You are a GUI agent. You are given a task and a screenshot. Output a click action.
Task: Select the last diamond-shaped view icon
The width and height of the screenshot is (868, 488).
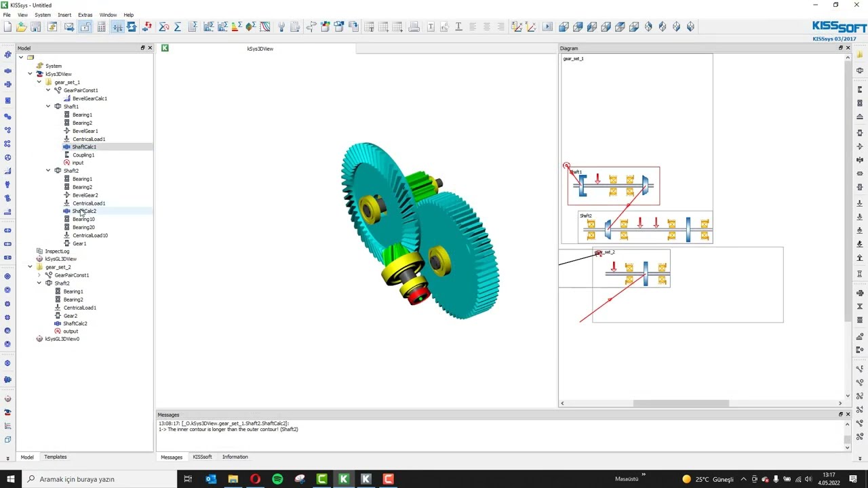tap(690, 27)
